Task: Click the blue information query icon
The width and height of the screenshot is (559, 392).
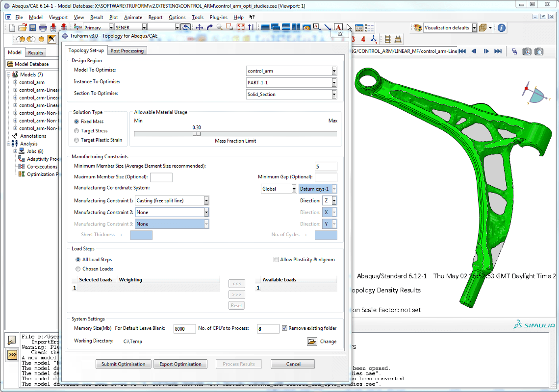Action: pyautogui.click(x=502, y=28)
